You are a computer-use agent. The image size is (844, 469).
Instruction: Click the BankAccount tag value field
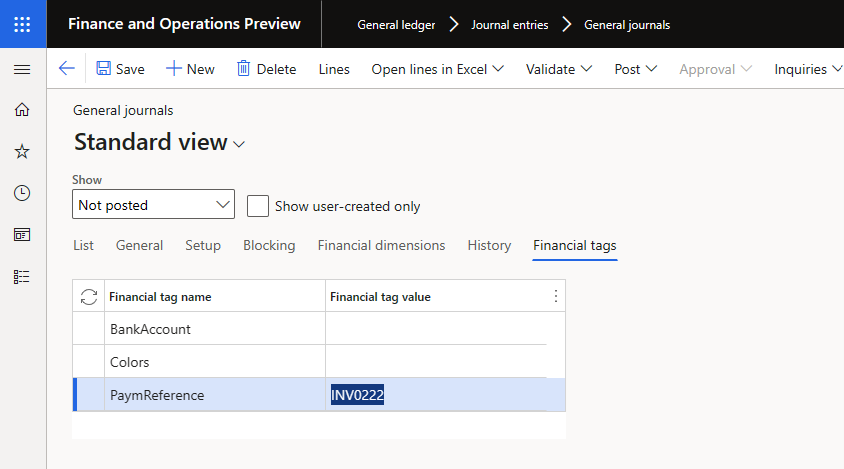[436, 329]
